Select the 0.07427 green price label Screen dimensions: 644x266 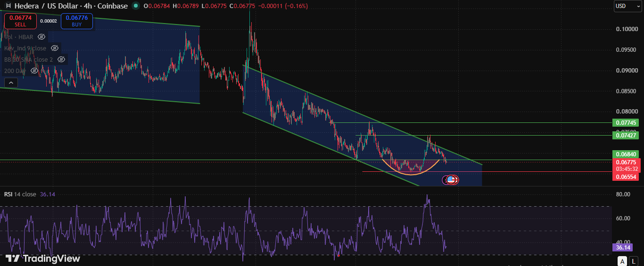tap(626, 135)
